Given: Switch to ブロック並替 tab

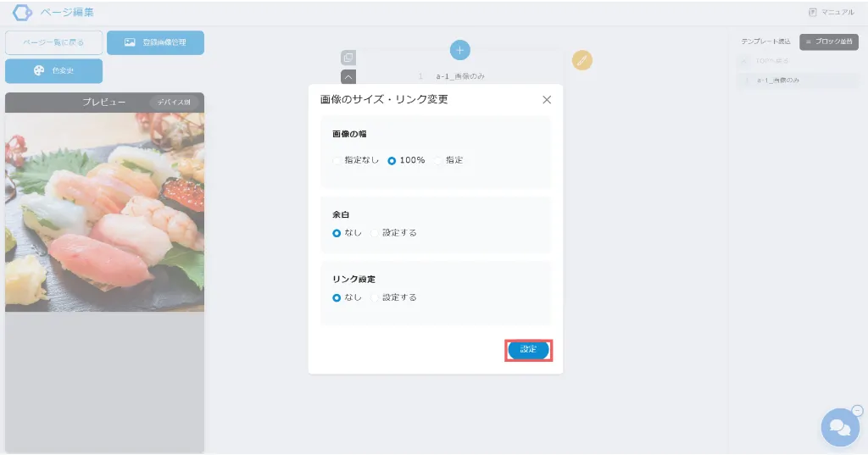Looking at the screenshot, I should (829, 42).
